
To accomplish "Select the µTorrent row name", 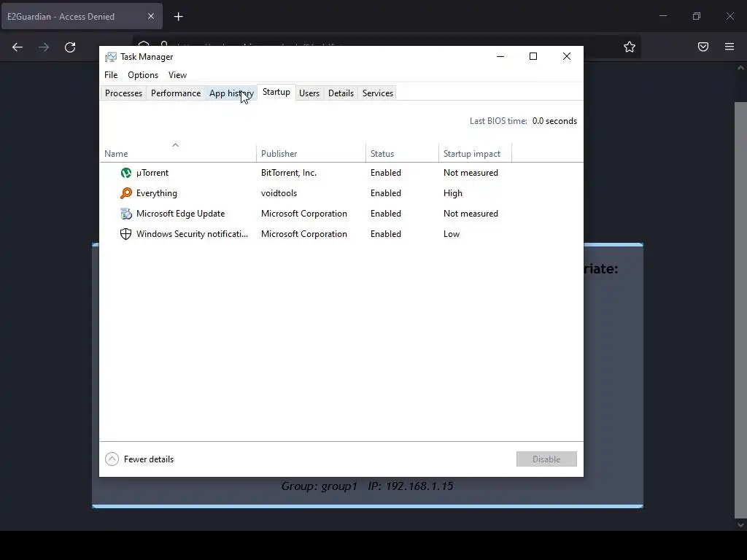I will [x=152, y=173].
